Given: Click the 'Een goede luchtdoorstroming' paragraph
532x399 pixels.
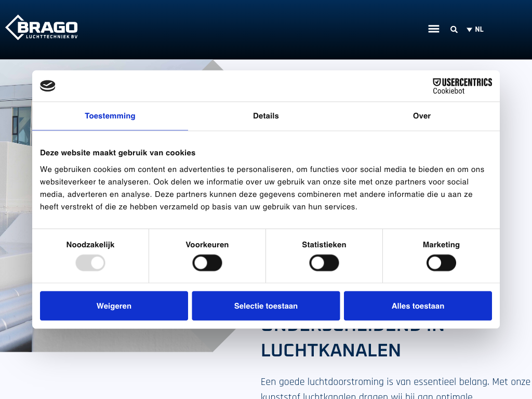Looking at the screenshot, I should click(395, 382).
